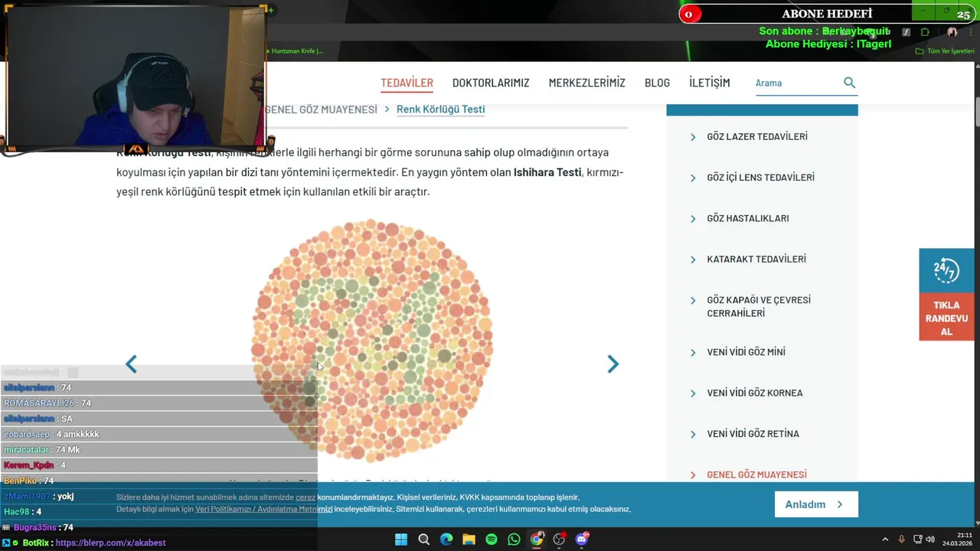Open WhatsApp from taskbar
The height and width of the screenshot is (551, 980).
(514, 540)
